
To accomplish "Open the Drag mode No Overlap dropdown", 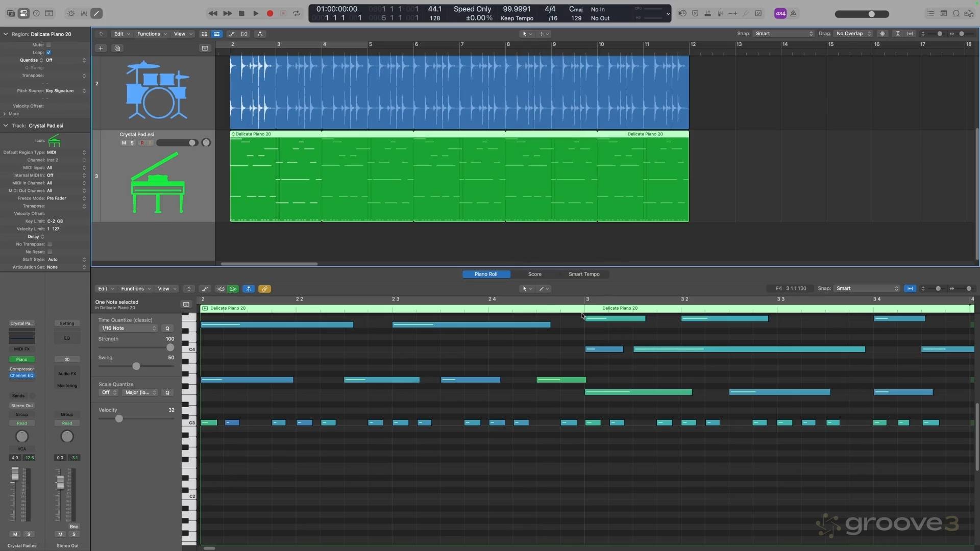I will click(853, 34).
